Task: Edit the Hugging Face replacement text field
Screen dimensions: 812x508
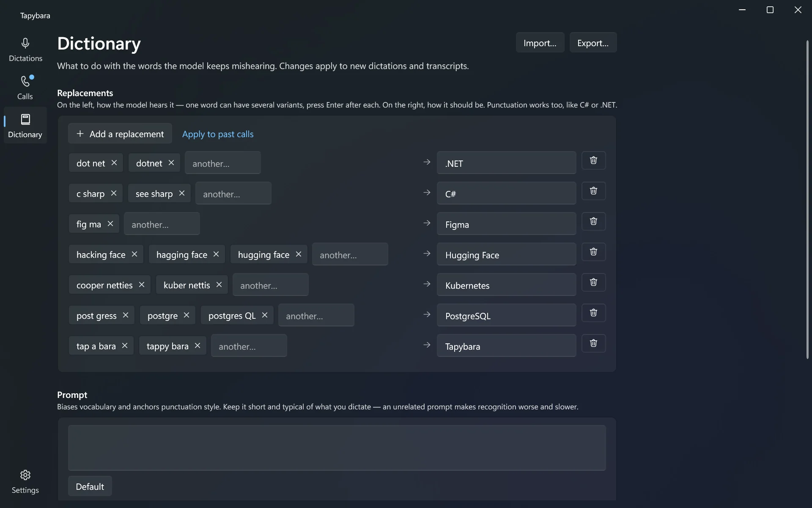Action: [x=507, y=254]
